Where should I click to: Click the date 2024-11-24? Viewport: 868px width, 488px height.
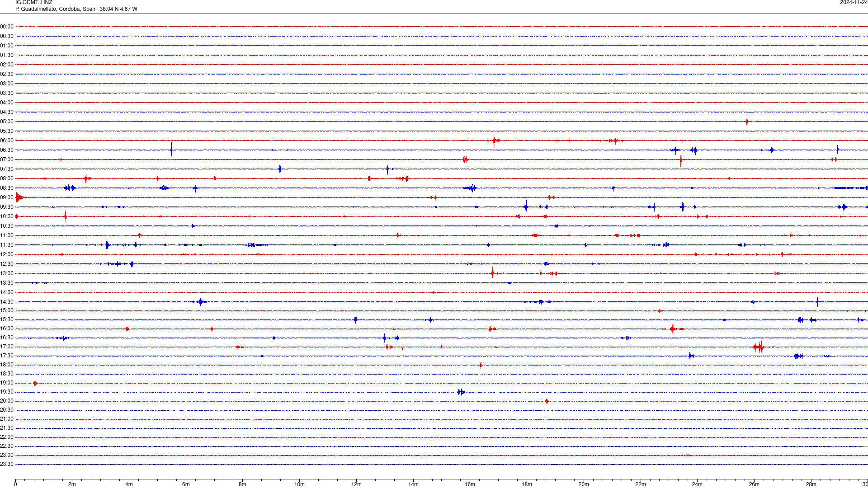(x=854, y=3)
